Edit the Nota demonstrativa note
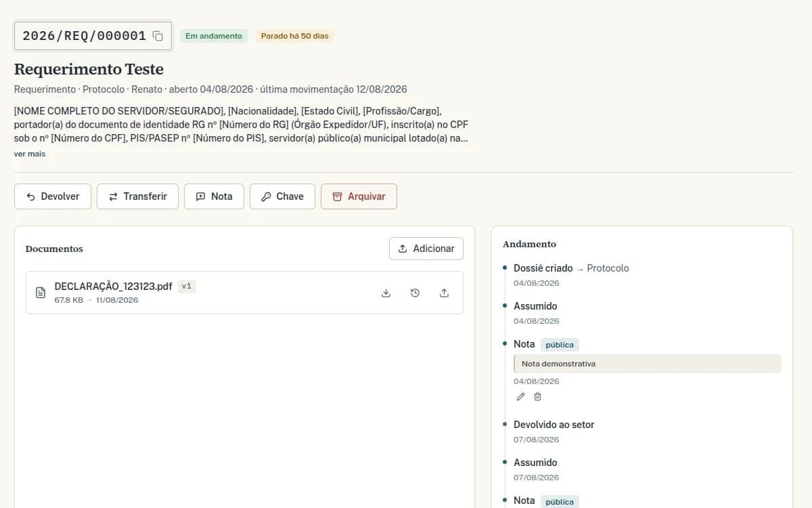 coord(520,397)
